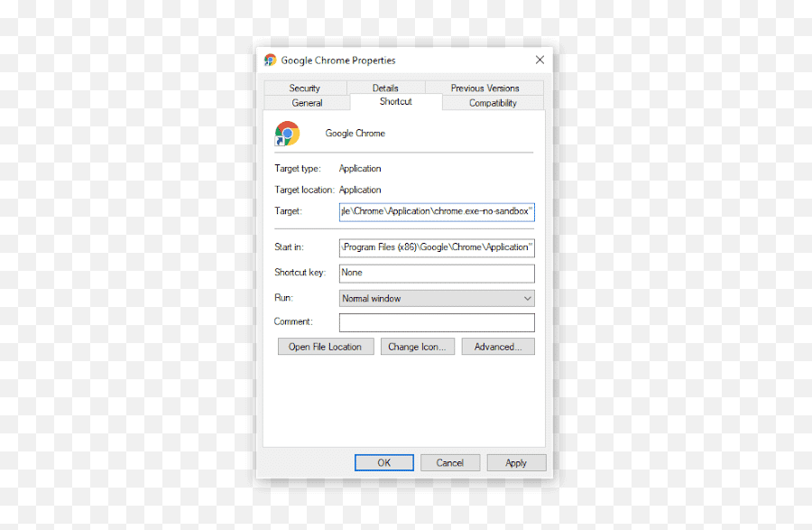Open the Security tab

[x=305, y=88]
